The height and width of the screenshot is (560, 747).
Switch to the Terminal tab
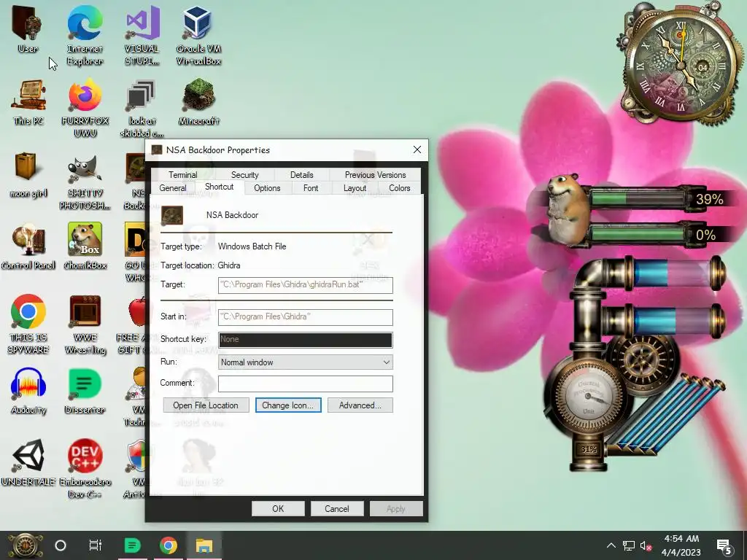point(183,175)
